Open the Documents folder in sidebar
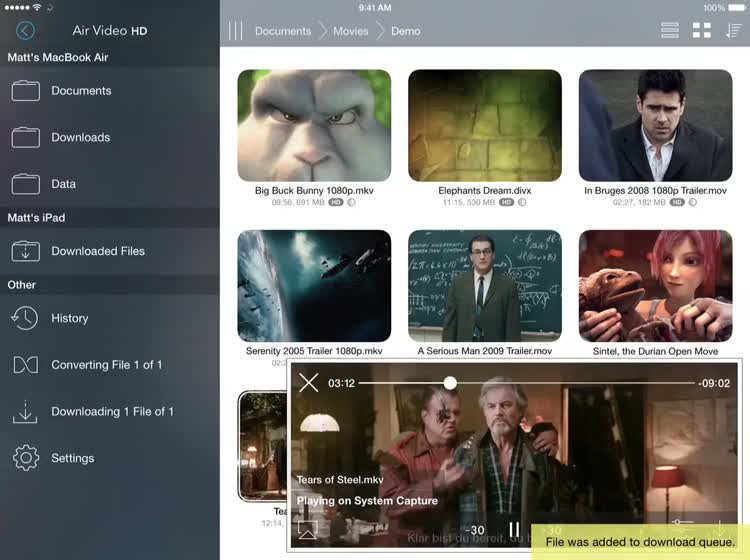Image resolution: width=750 pixels, height=560 pixels. point(110,90)
